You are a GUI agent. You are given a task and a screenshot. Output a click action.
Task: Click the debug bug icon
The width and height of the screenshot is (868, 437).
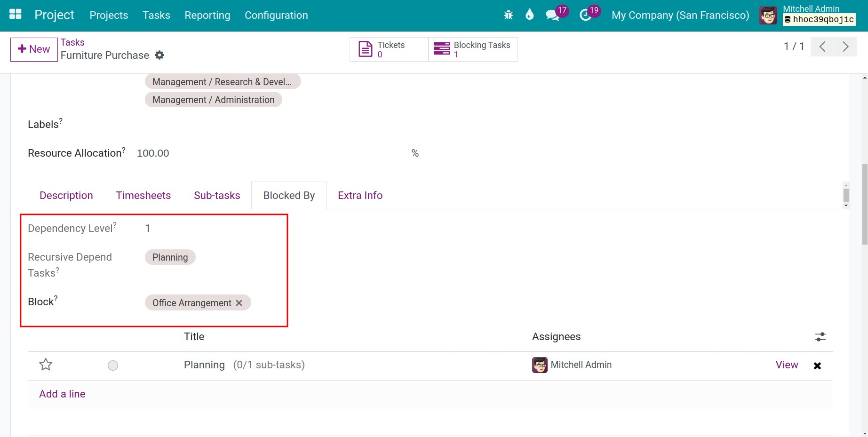508,15
